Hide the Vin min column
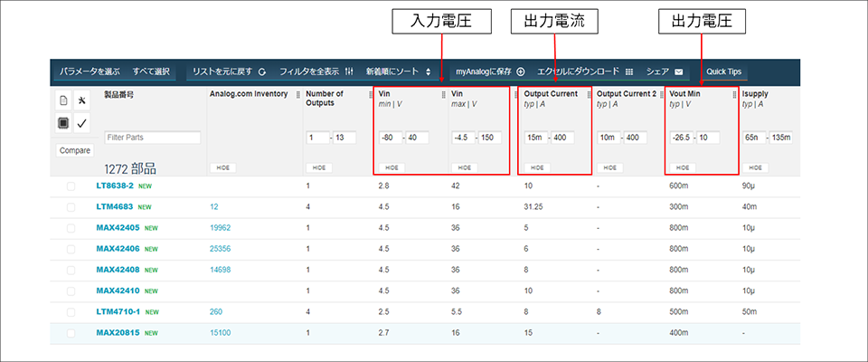This screenshot has height=362, width=868. (392, 168)
